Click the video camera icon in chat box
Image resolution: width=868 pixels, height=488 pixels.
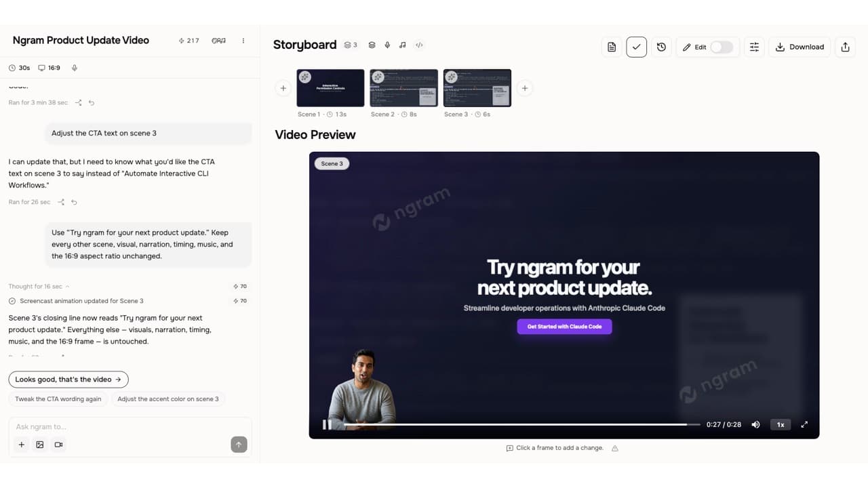(59, 445)
